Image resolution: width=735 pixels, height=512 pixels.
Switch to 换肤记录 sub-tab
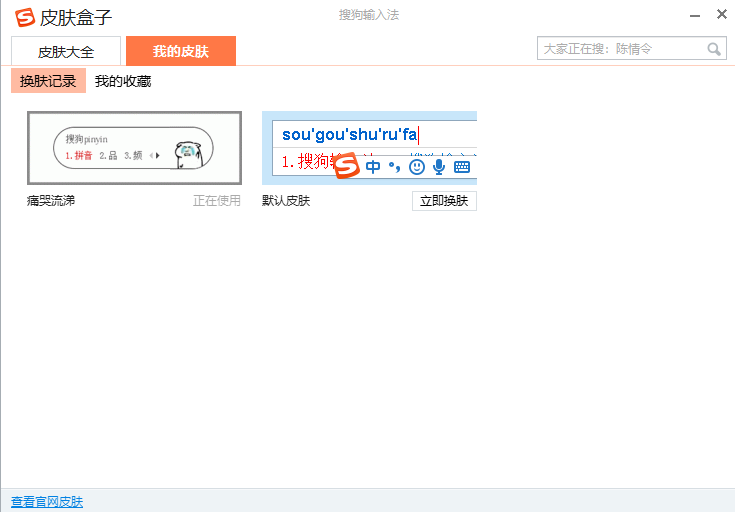click(x=48, y=81)
